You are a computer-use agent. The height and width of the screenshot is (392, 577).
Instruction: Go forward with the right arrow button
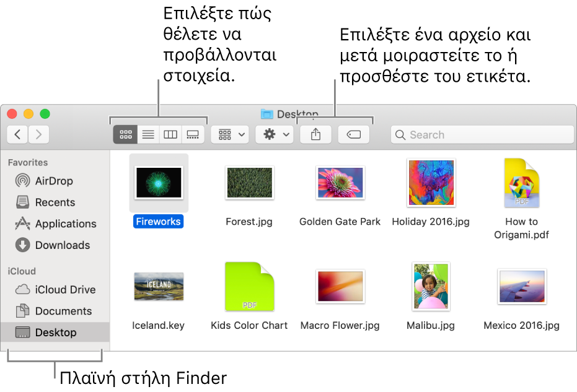pos(38,134)
